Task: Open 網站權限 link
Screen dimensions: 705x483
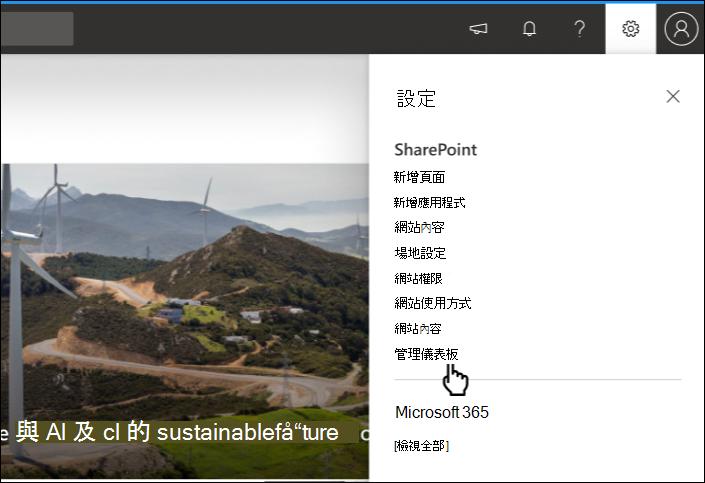Action: [x=418, y=279]
